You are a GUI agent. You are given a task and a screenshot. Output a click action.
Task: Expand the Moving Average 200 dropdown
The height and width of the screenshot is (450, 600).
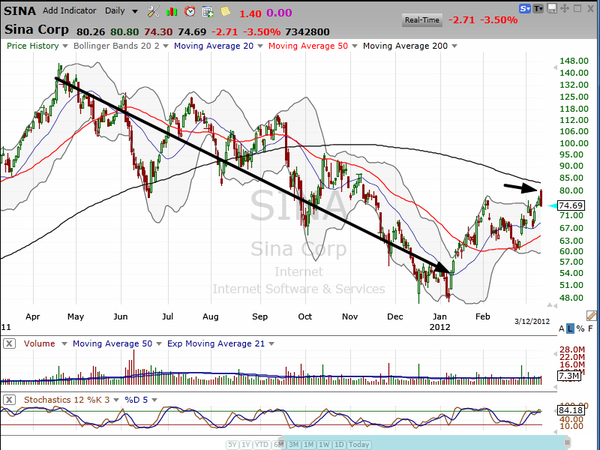(454, 46)
